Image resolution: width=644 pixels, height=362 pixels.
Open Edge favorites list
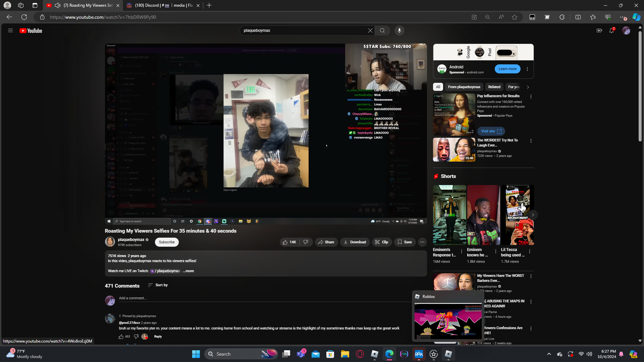tap(593, 17)
